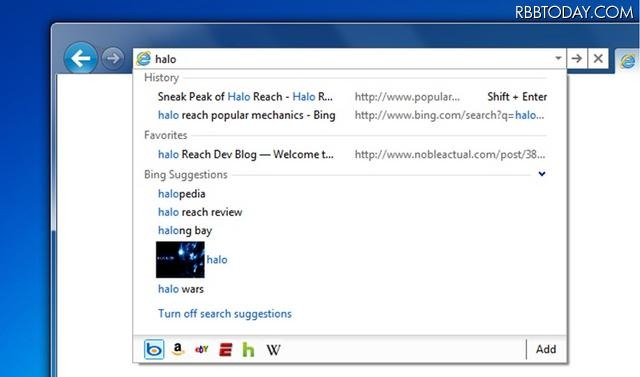Select the 'halopedia' suggestion
Screen dimensions: 640x377
coord(182,194)
